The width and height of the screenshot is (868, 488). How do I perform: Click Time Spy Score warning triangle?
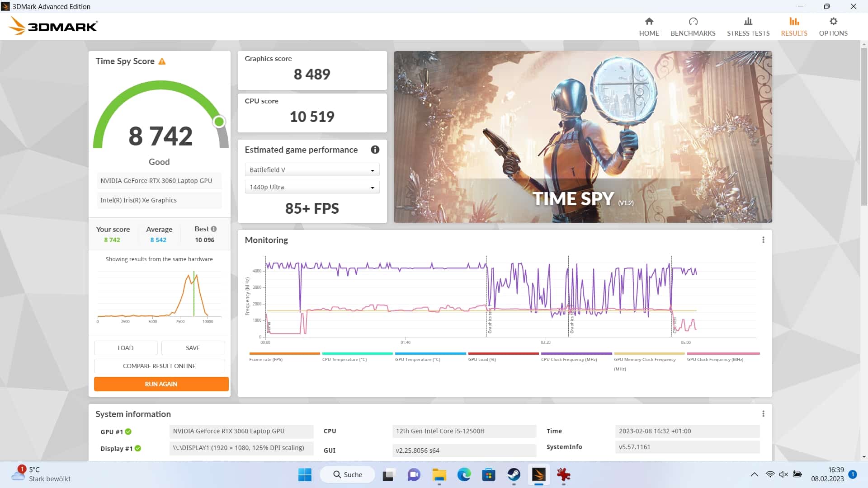[162, 61]
